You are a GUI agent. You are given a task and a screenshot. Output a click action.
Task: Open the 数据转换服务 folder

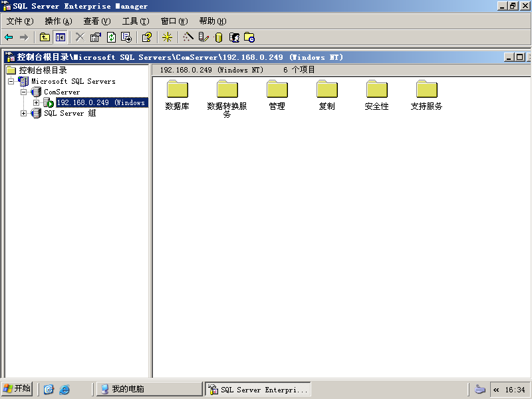point(227,98)
